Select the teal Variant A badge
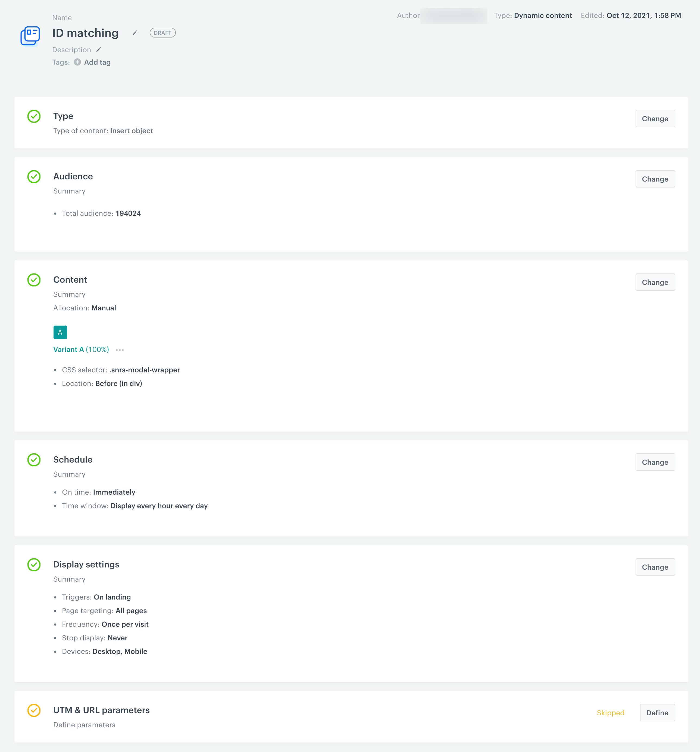Viewport: 700px width, 752px height. [x=60, y=332]
